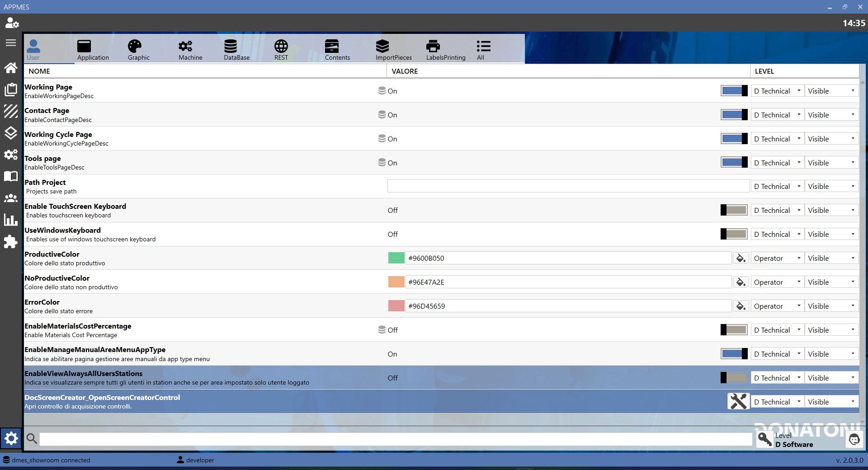Open the Home icon in the sidebar
The height and width of the screenshot is (470, 868).
tap(11, 68)
